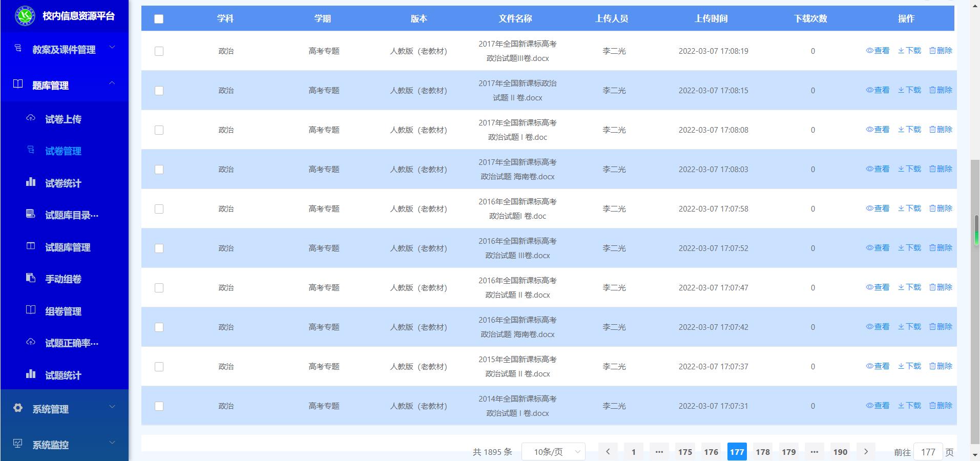
Task: Click the 试题库目录 sidebar icon
Action: [31, 214]
